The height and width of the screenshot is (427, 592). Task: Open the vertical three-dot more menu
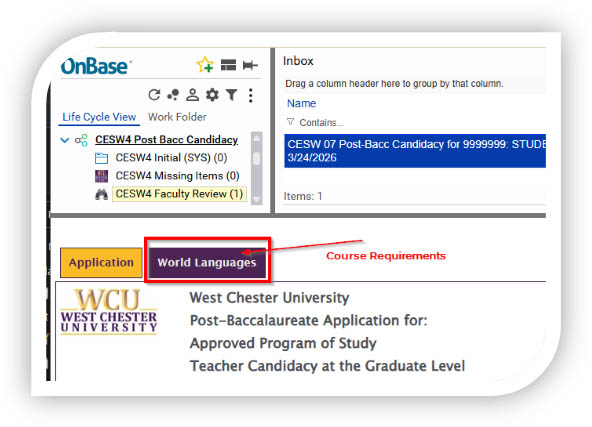(251, 95)
